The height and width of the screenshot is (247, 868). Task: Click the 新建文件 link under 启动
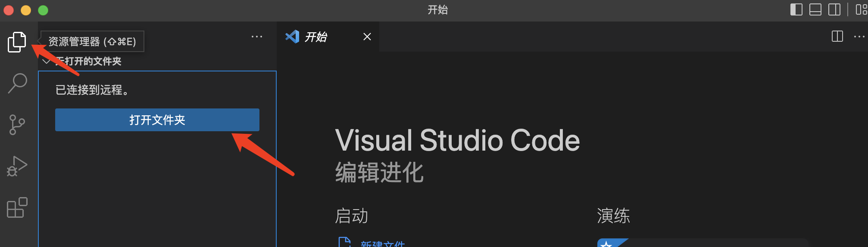pyautogui.click(x=383, y=244)
